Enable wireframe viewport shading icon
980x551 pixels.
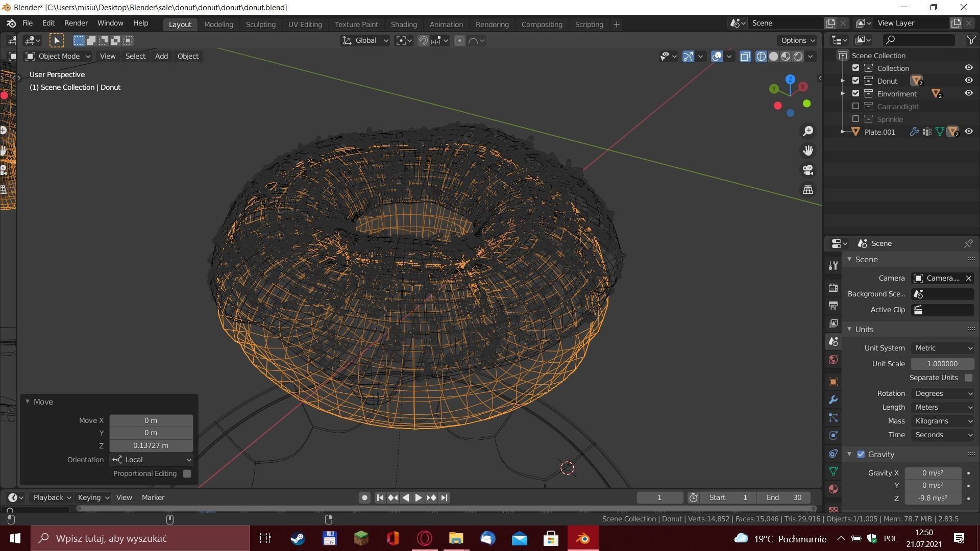tap(761, 57)
